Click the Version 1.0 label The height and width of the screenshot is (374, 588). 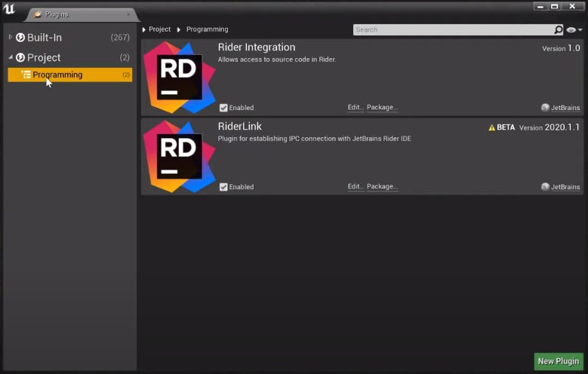tap(561, 48)
